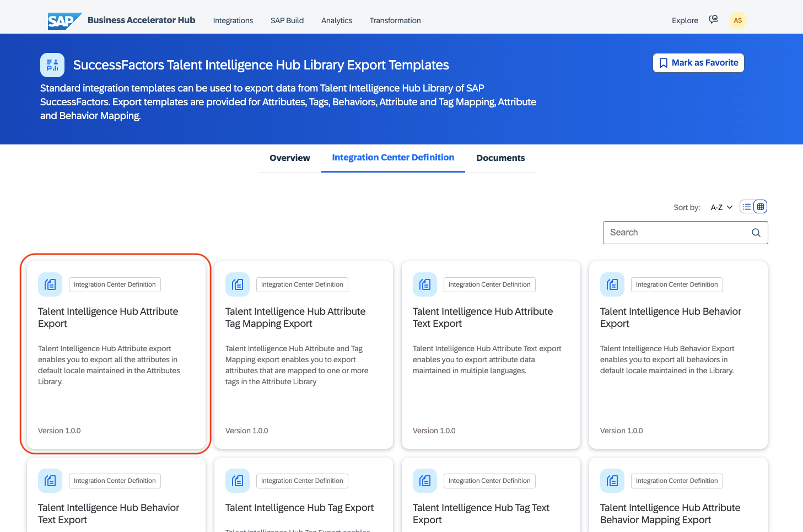Click icon on Attribute Tag Mapping Export card
The height and width of the screenshot is (532, 803).
[238, 284]
